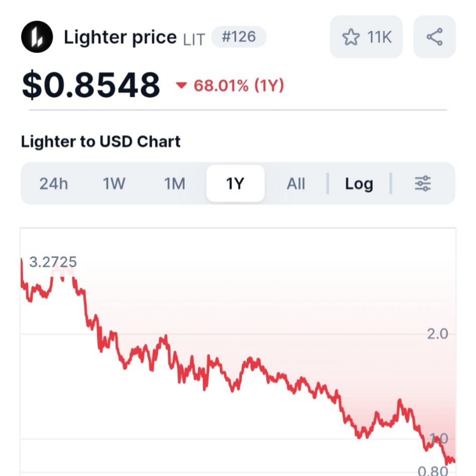Click the LIT ticker symbol
Image resolution: width=476 pixels, height=476 pixels.
tap(194, 39)
